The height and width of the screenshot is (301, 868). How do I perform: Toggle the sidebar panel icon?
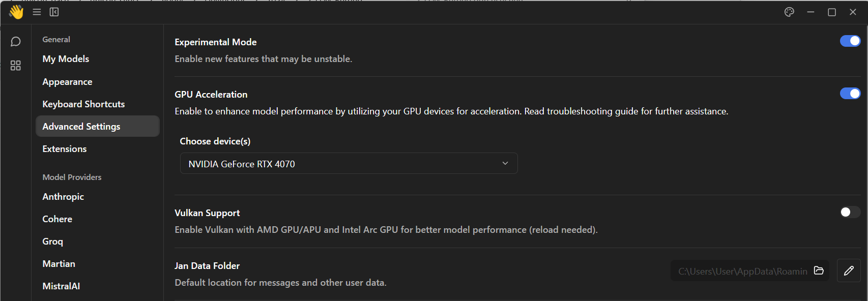click(54, 12)
